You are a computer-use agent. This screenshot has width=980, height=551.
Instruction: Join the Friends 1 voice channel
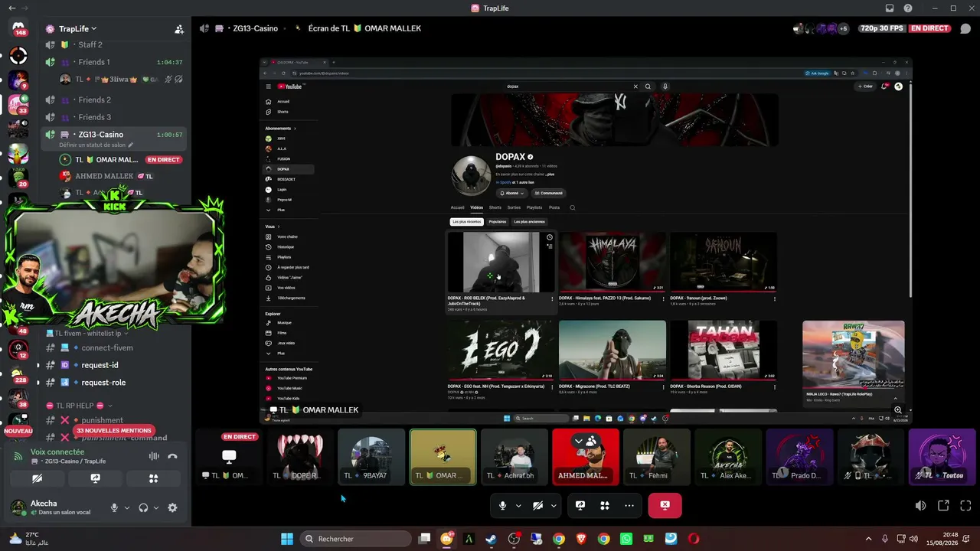pos(113,62)
